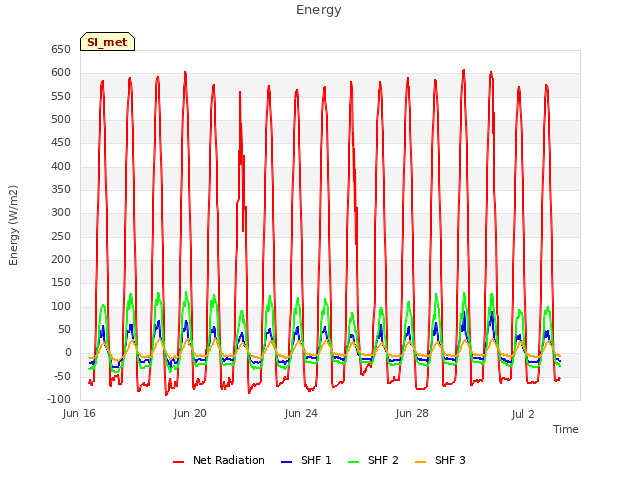Click the 300 y-axis tick label
Viewport: 640px width, 480px height.
(61, 213)
